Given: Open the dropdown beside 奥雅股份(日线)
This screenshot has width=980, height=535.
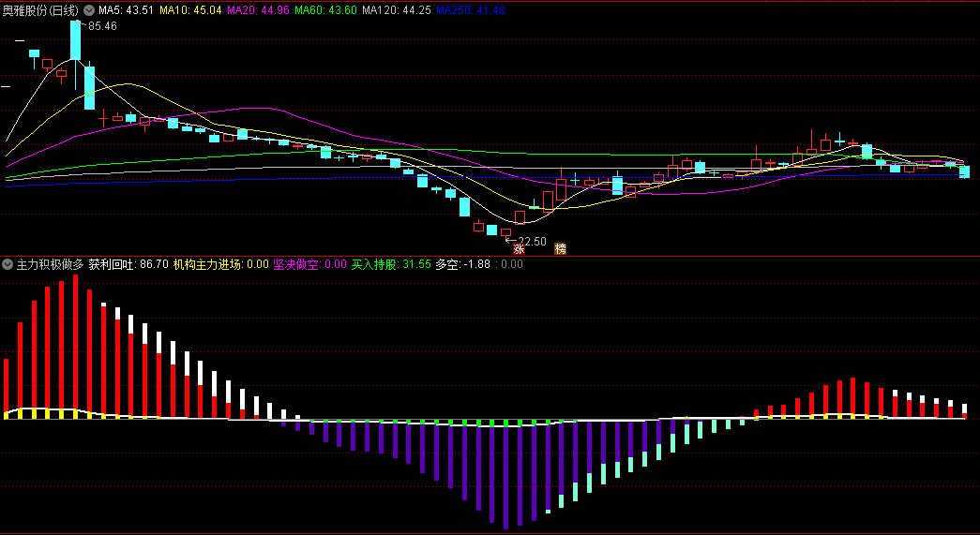Looking at the screenshot, I should click(x=89, y=10).
